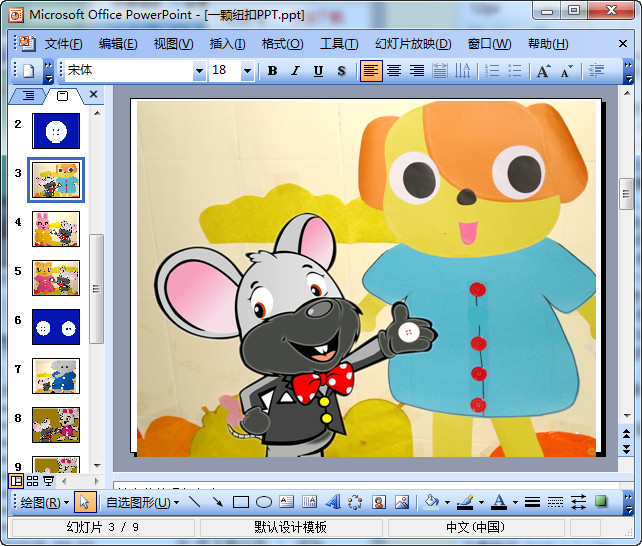Open the 编辑(E) menu

click(118, 43)
